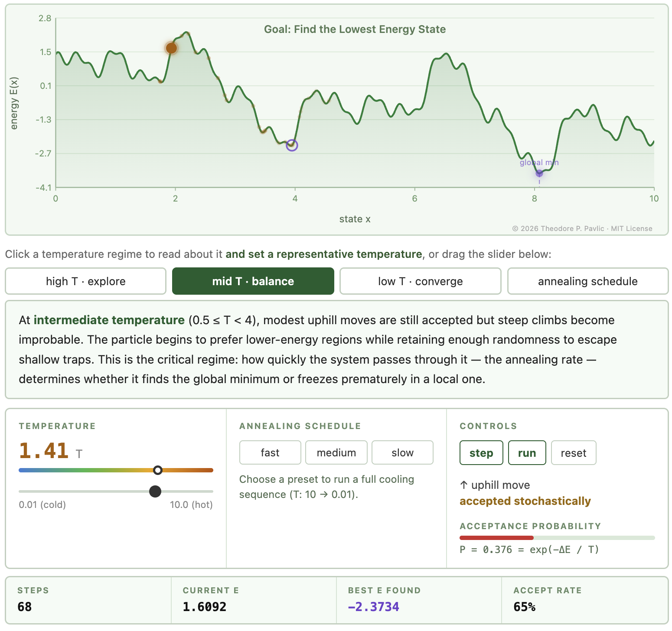Choose the medium annealing preset

tap(336, 452)
